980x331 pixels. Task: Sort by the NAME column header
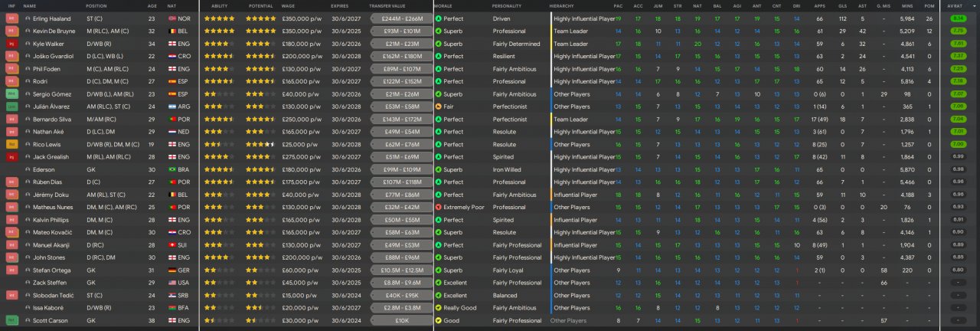pos(30,5)
